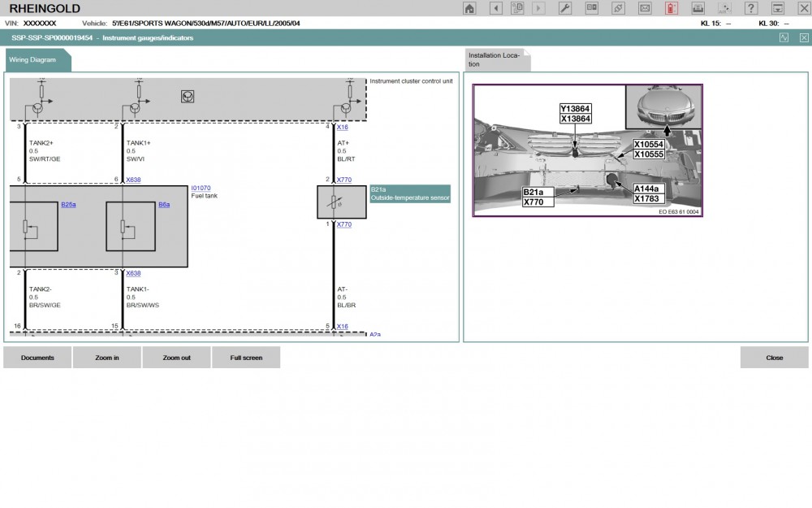Click the B6a fuel level sensor symbol
The image size is (812, 508).
131,227
